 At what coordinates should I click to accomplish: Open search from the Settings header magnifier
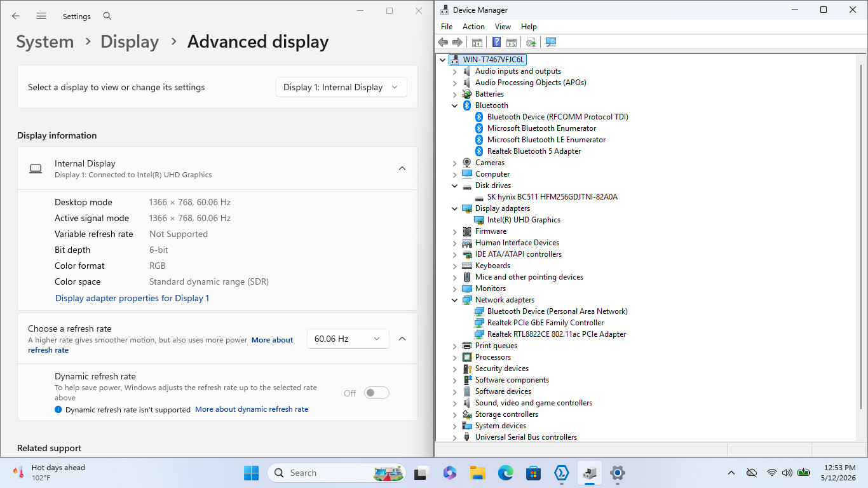point(107,16)
